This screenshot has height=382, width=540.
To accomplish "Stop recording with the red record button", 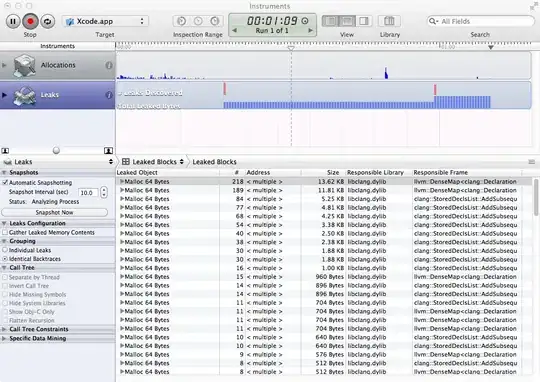I will pos(30,21).
